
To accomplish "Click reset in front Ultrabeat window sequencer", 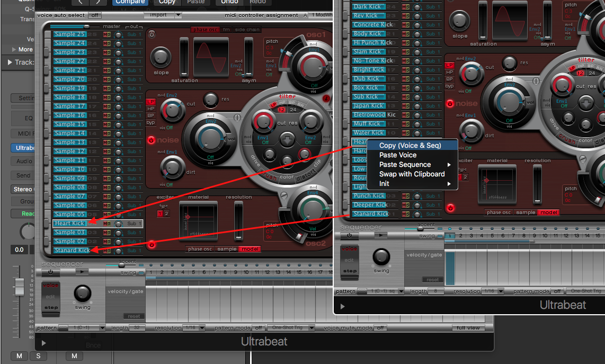I will (x=432, y=279).
